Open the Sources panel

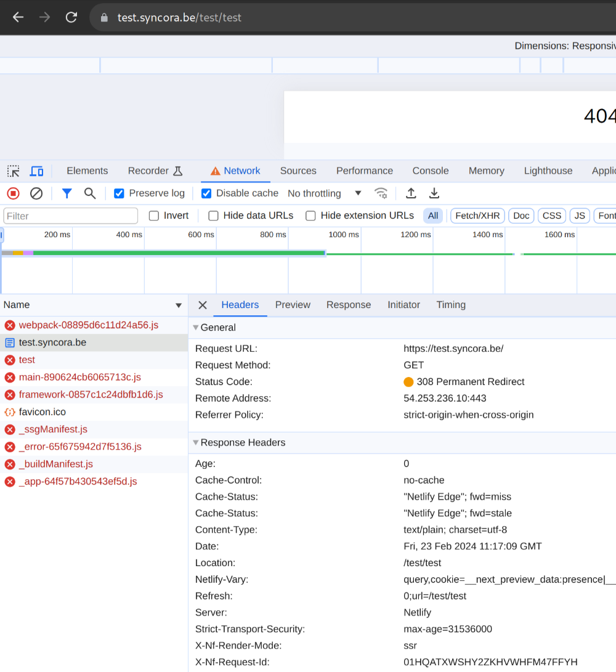pos(298,171)
